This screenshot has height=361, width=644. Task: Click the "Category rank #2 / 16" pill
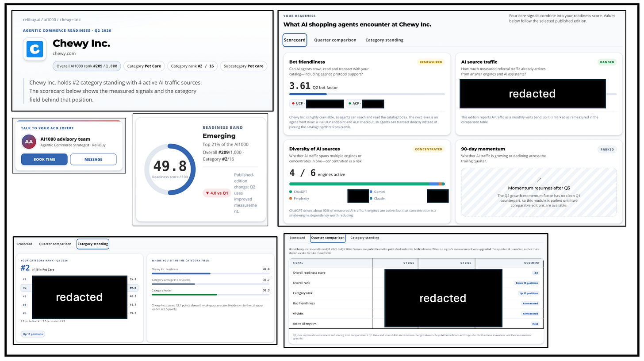tap(192, 66)
